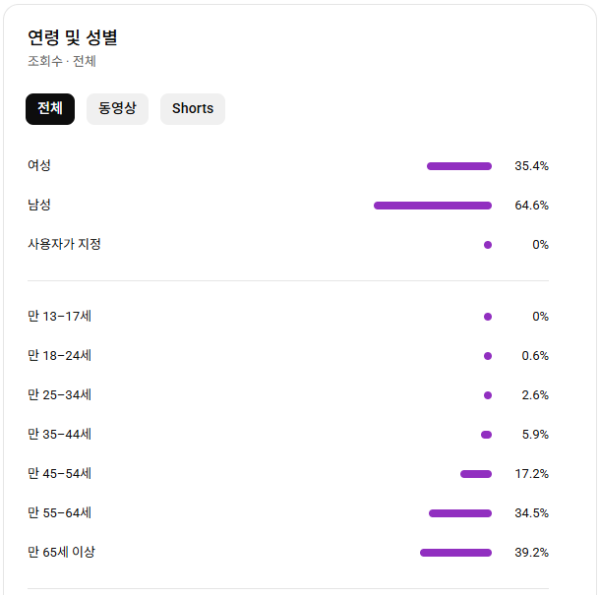The image size is (600, 595).
Task: Select the 전체 tab
Action: (50, 109)
